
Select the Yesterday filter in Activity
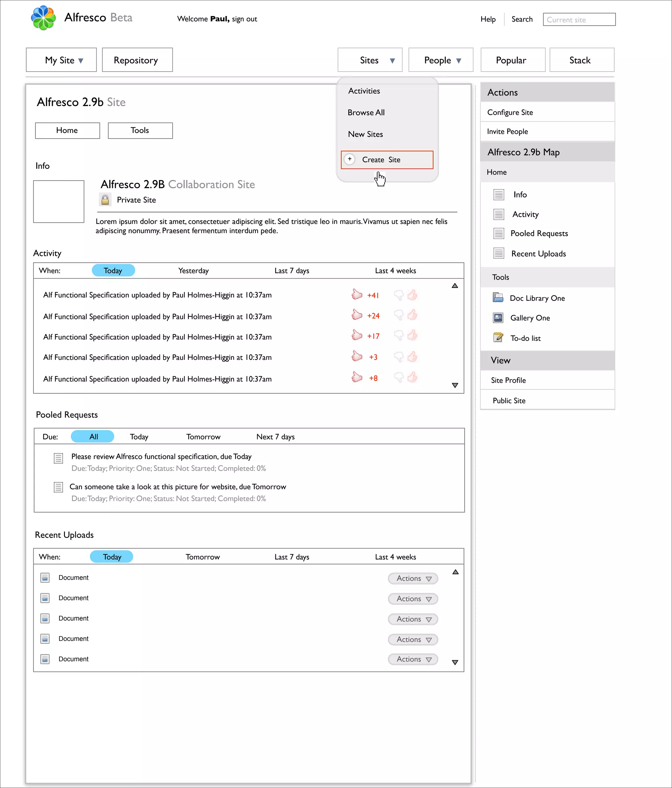click(x=194, y=271)
